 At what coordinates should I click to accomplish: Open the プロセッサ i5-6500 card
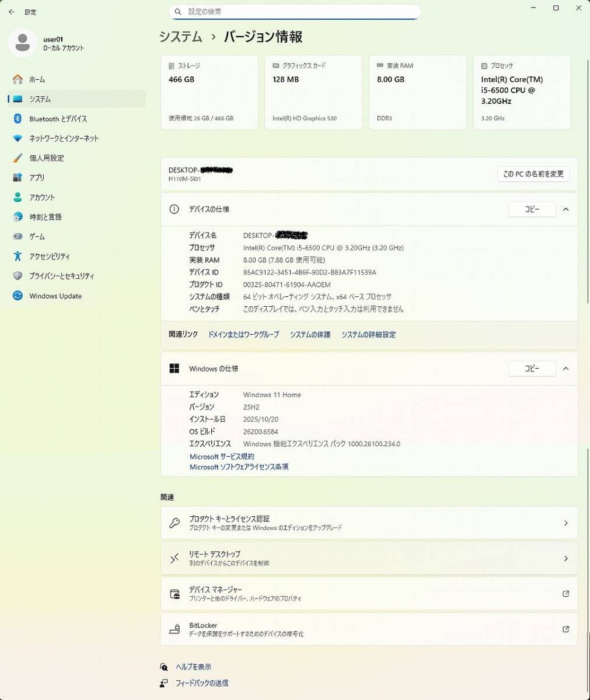(x=522, y=92)
